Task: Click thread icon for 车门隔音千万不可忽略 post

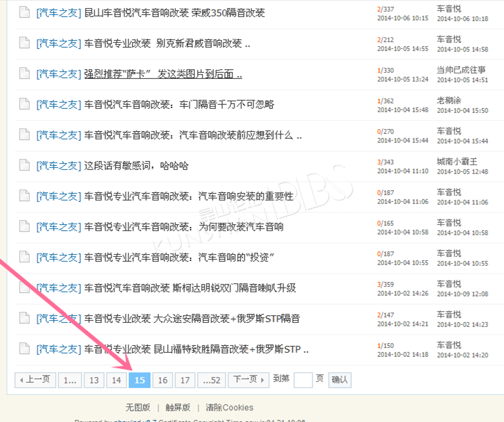Action: [24, 104]
